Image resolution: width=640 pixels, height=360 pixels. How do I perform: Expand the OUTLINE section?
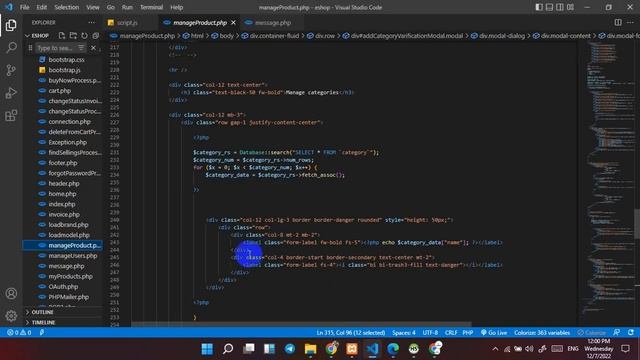(x=42, y=312)
